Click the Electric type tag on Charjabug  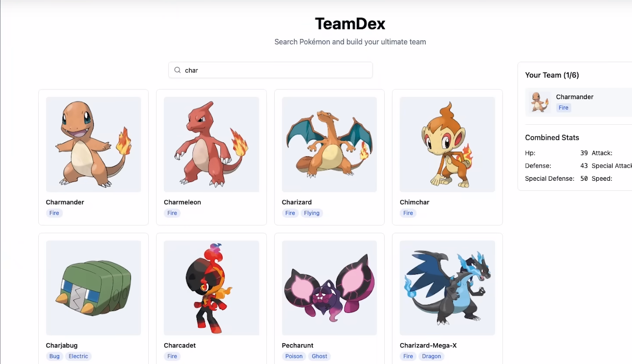78,356
